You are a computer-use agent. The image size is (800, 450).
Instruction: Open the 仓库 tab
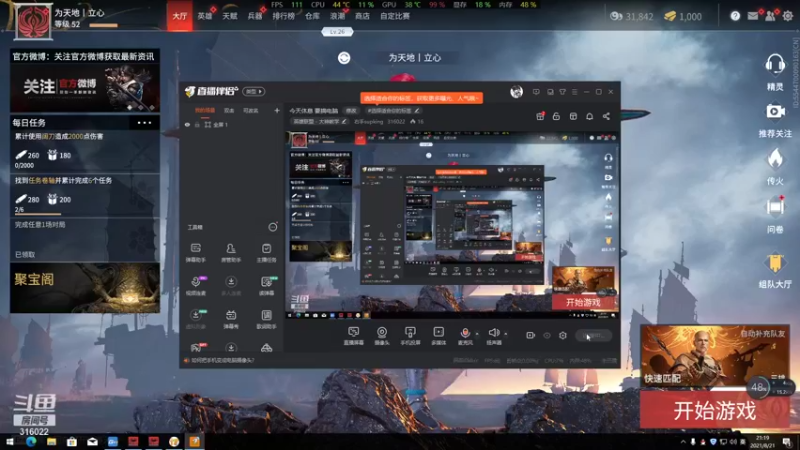pyautogui.click(x=312, y=16)
